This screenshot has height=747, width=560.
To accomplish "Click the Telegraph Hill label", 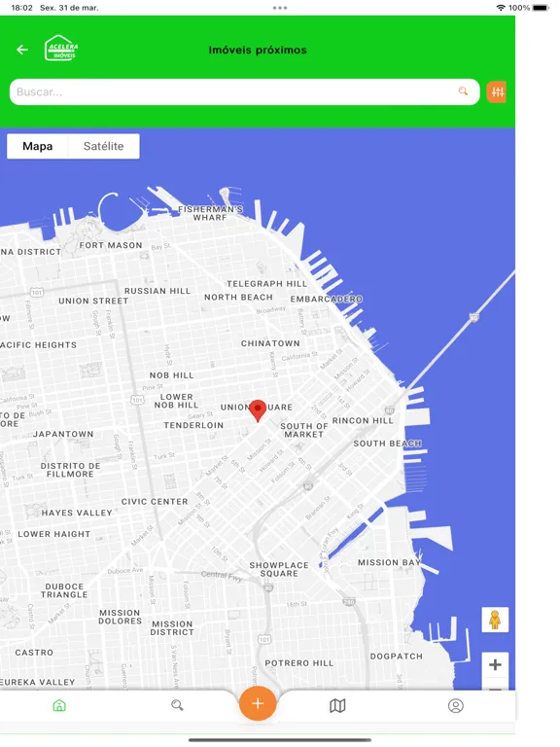I will point(266,283).
